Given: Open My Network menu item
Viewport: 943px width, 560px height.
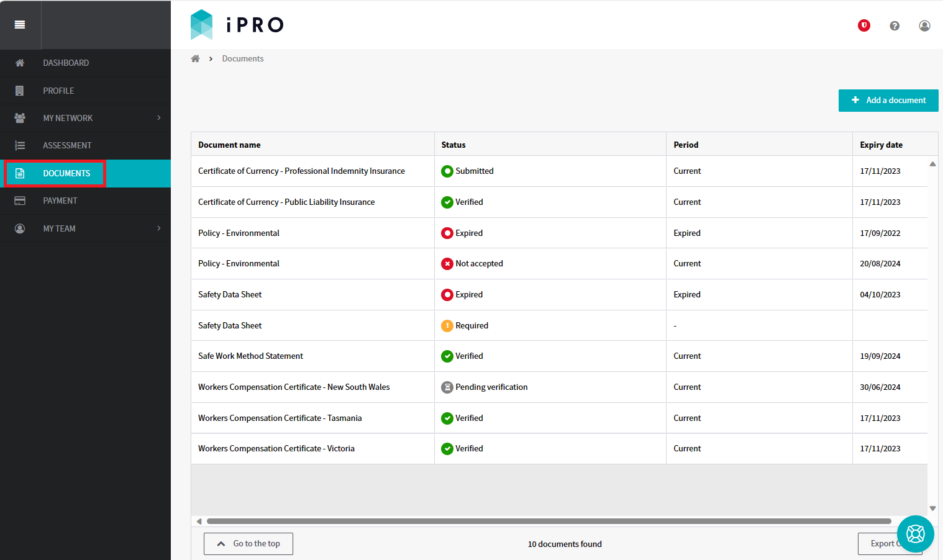Looking at the screenshot, I should coord(85,118).
